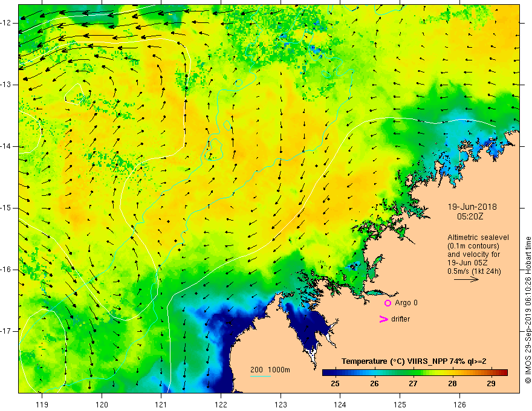Click the longitude axis label 123
The image size is (532, 411).
click(281, 404)
